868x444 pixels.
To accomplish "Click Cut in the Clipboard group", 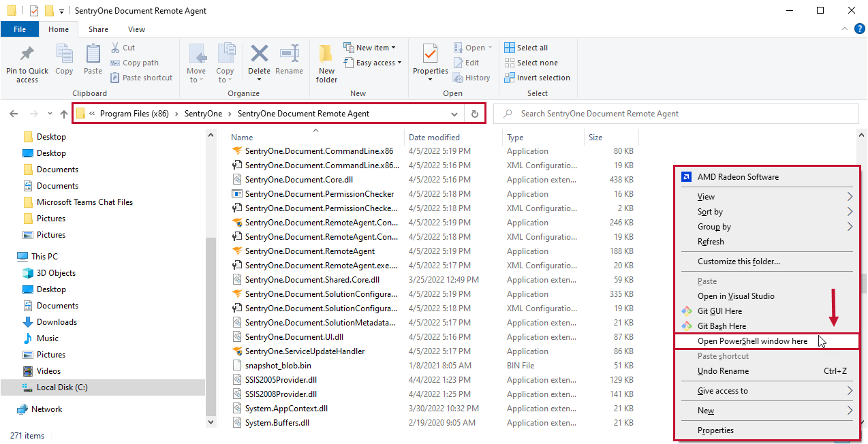I will tap(123, 48).
